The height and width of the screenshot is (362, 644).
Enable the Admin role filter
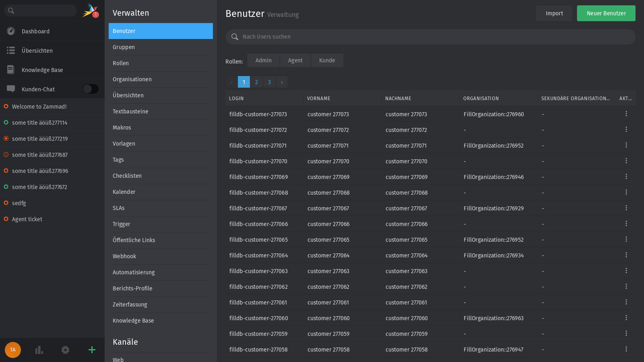point(263,60)
